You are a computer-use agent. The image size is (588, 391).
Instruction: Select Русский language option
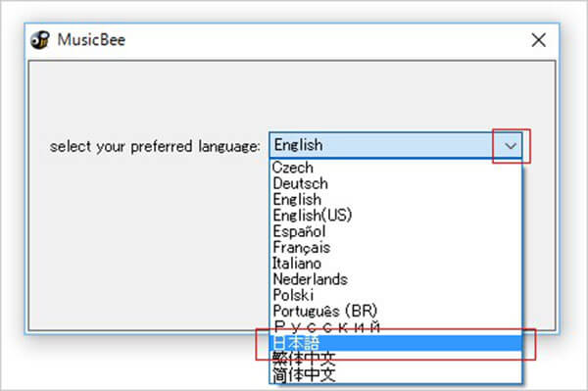point(396,327)
